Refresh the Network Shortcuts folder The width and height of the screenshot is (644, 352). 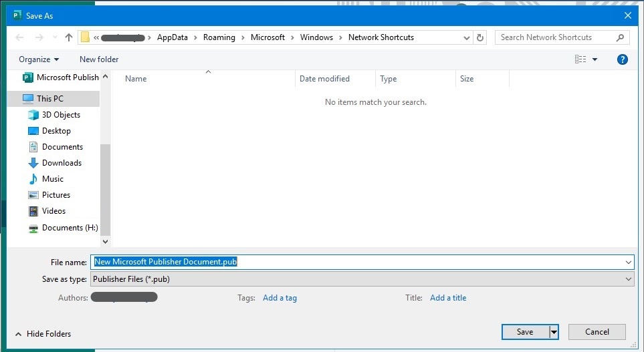pyautogui.click(x=479, y=38)
